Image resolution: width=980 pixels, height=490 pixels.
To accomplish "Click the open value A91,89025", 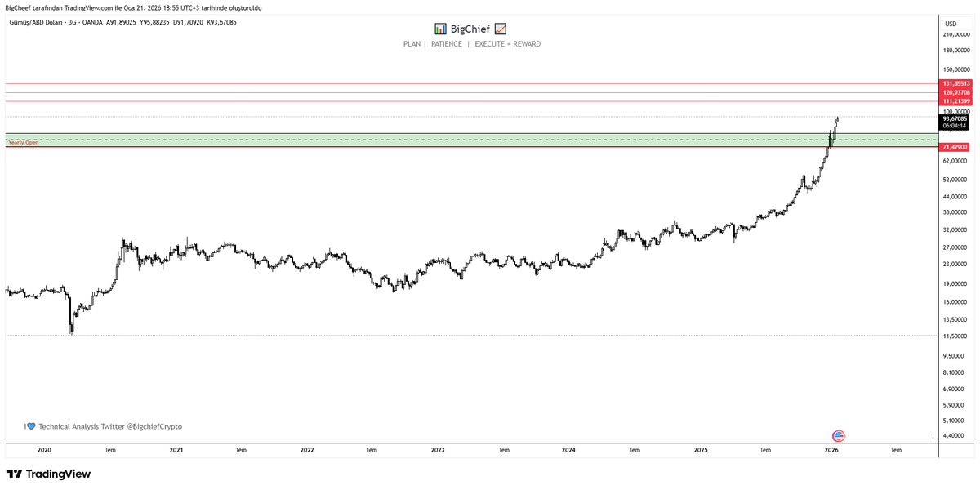I will click(121, 21).
